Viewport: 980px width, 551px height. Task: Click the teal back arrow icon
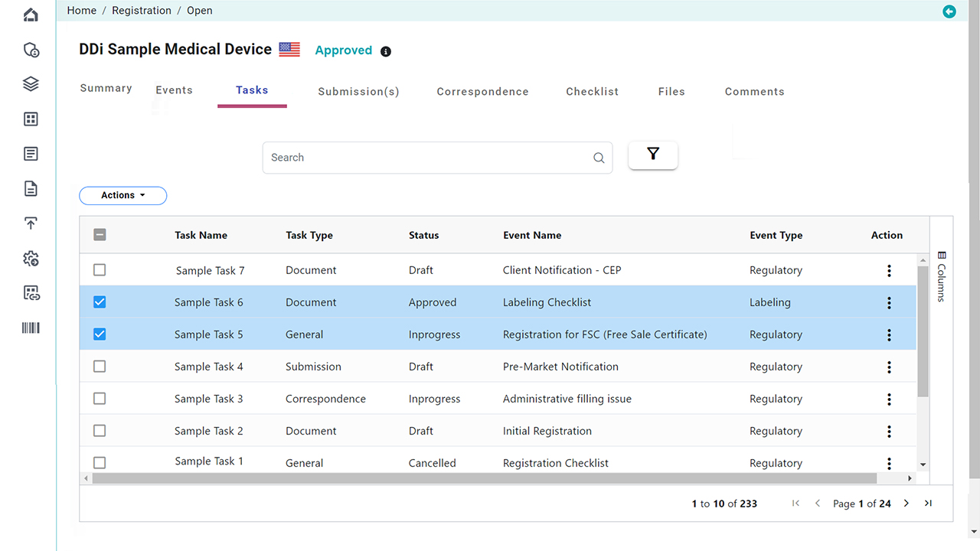click(x=949, y=11)
